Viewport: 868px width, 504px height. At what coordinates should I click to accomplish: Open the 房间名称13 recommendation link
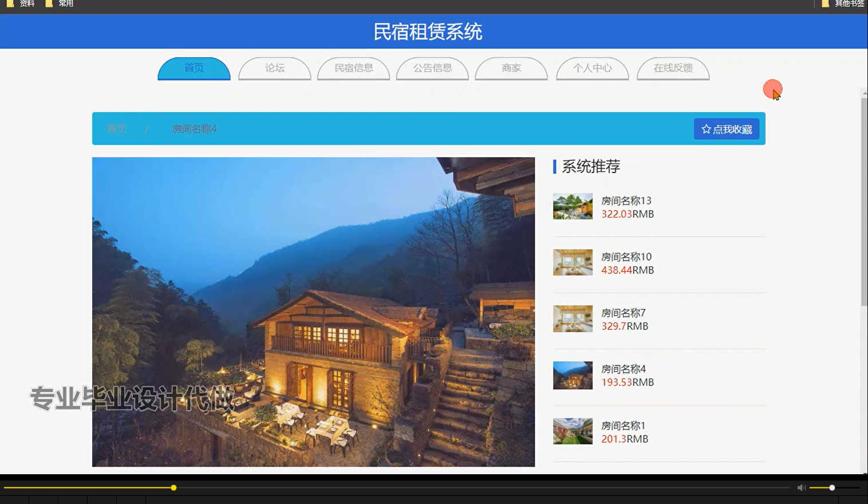pyautogui.click(x=626, y=200)
